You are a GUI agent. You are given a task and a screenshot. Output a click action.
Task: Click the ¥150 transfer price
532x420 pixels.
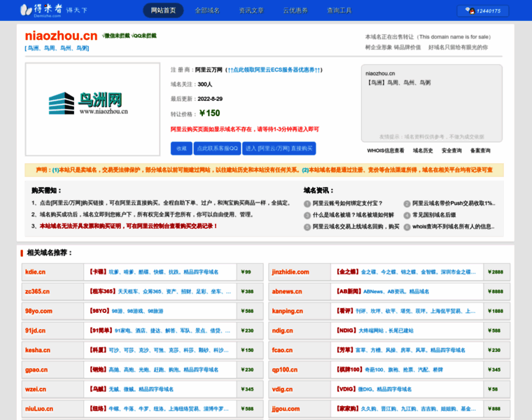(210, 113)
